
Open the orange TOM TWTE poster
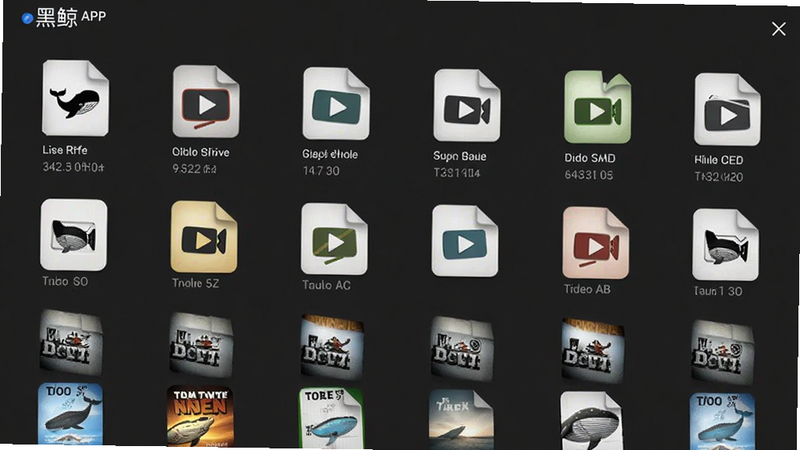tap(201, 416)
